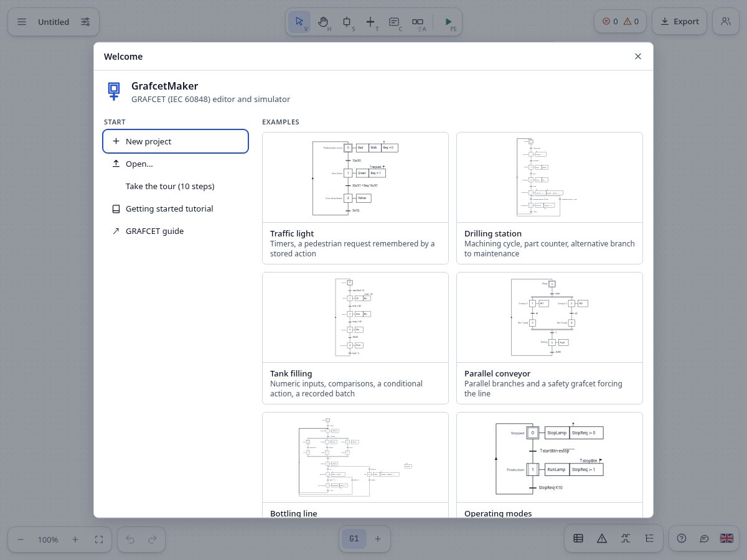
Task: Click the Tank filling title text
Action: click(291, 374)
